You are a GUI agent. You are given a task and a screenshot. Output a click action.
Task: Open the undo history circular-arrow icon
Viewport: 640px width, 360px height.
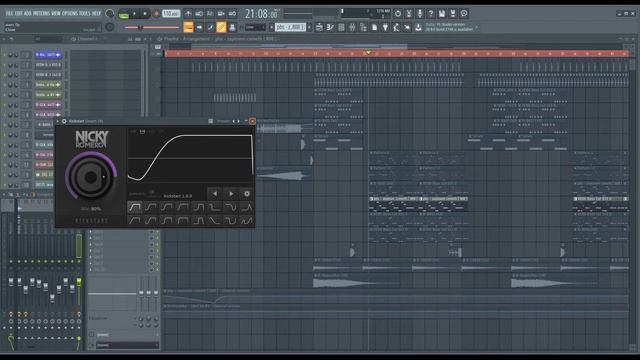pyautogui.click(x=398, y=13)
